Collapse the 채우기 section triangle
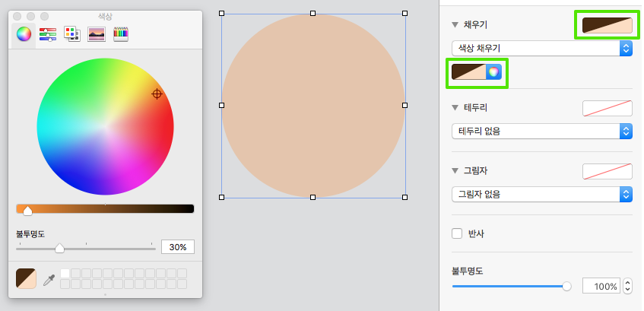644x311 pixels. [455, 25]
